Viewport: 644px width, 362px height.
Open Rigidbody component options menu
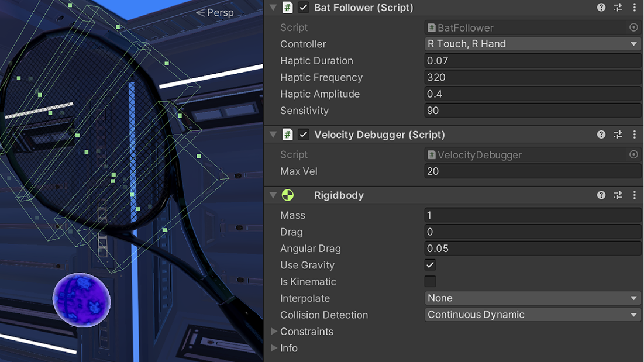tap(634, 195)
